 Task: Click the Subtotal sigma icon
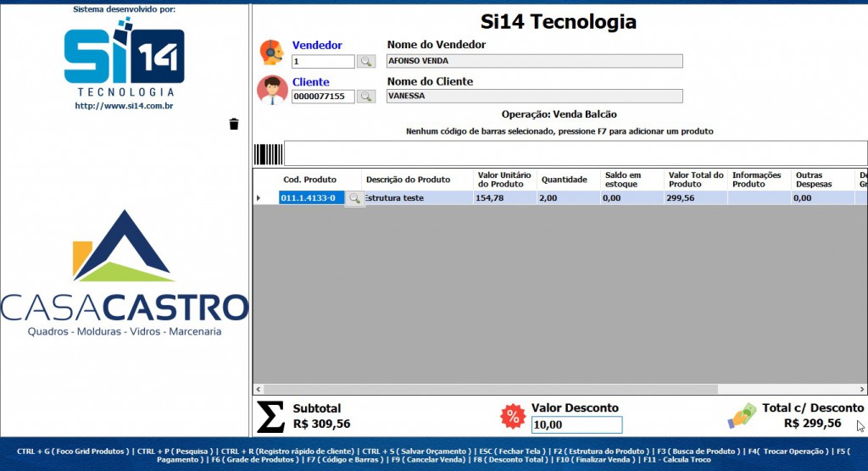pos(270,416)
